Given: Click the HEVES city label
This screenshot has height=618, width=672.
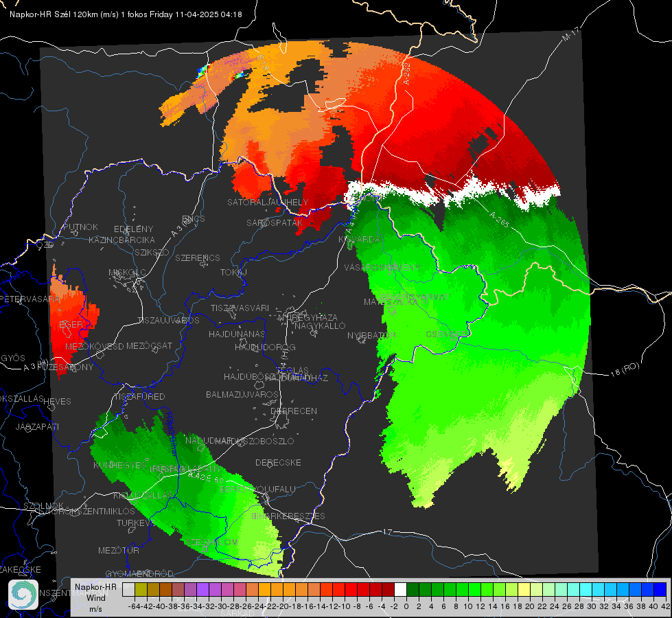Looking at the screenshot, I should pyautogui.click(x=57, y=402).
